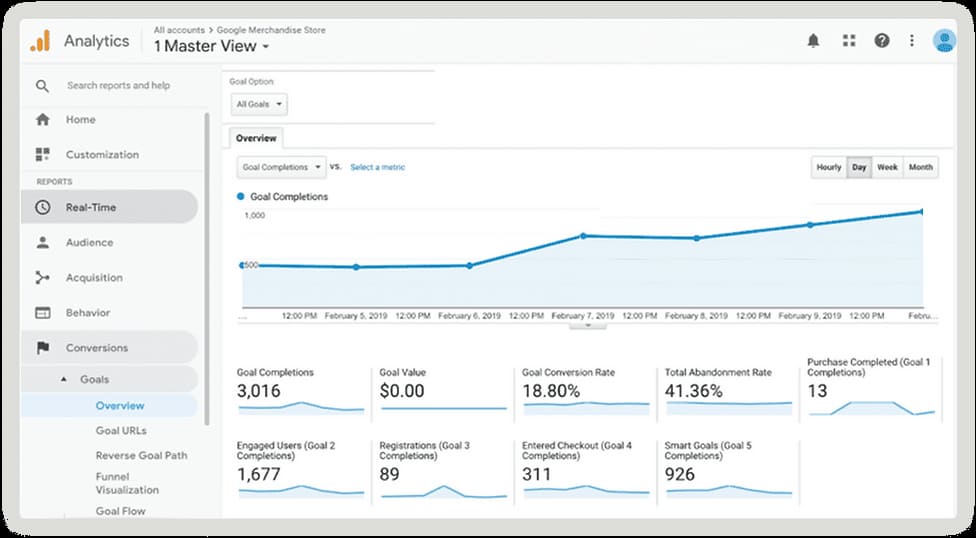Switch chart granularity to Hourly
This screenshot has width=976, height=538.
pyautogui.click(x=828, y=168)
